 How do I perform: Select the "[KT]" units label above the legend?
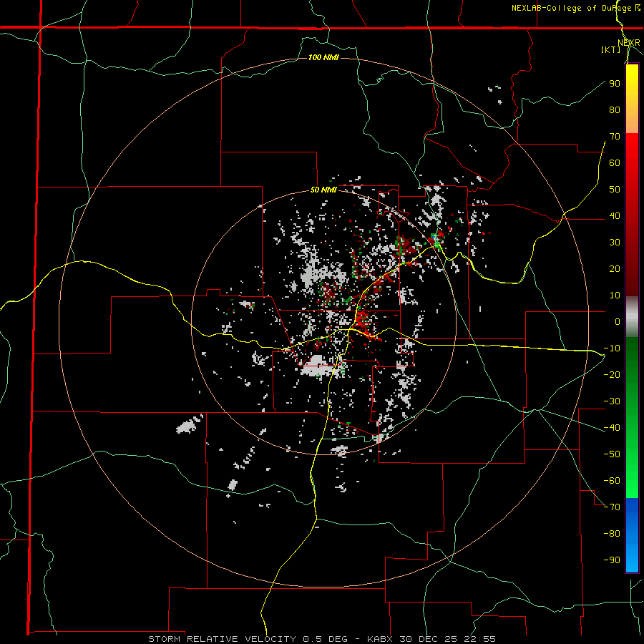click(611, 49)
